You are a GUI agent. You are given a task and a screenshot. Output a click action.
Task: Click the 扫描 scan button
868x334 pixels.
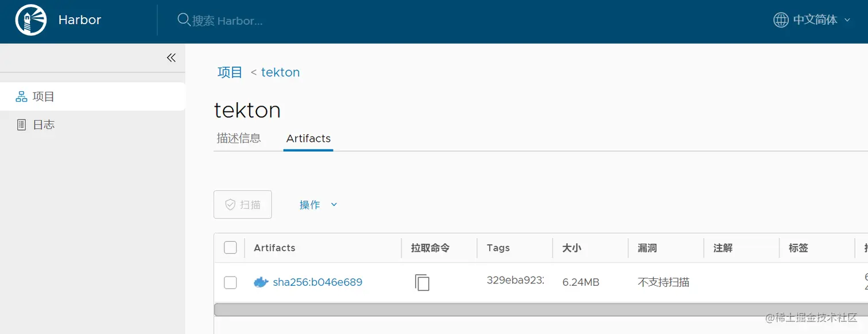[x=243, y=204]
